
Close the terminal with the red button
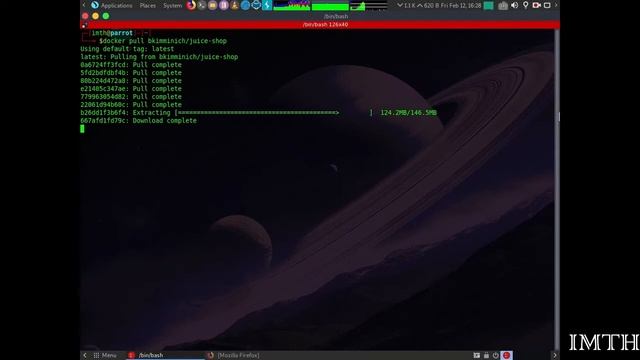[85, 16]
